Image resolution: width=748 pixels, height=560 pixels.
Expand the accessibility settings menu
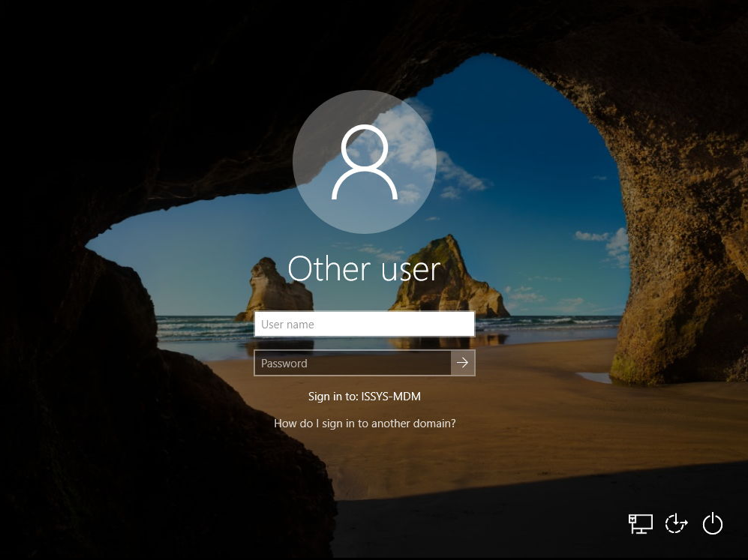coord(676,523)
